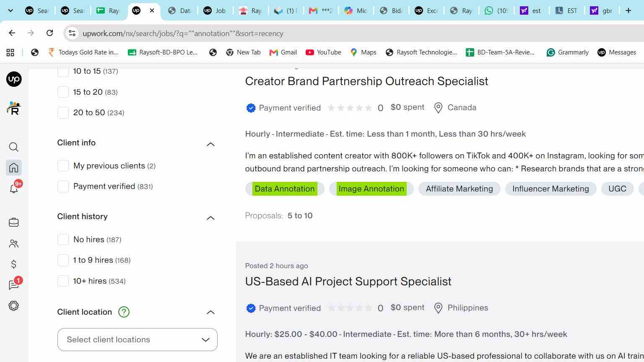644x362 pixels.
Task: Check the Payment verified filter checkbox
Action: point(63,186)
